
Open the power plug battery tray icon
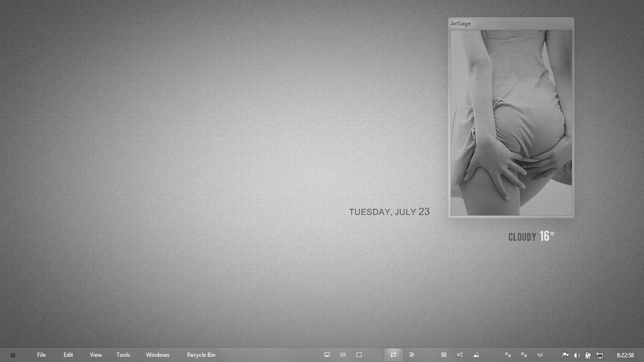(588, 355)
